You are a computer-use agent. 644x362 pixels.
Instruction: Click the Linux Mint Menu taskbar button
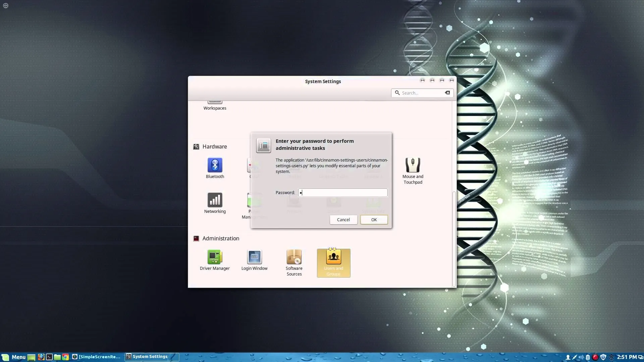(13, 356)
